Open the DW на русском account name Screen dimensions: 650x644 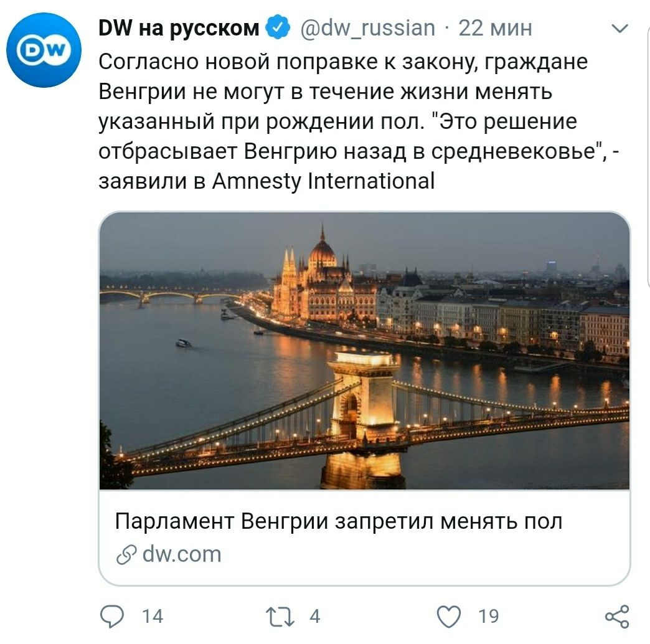[179, 28]
